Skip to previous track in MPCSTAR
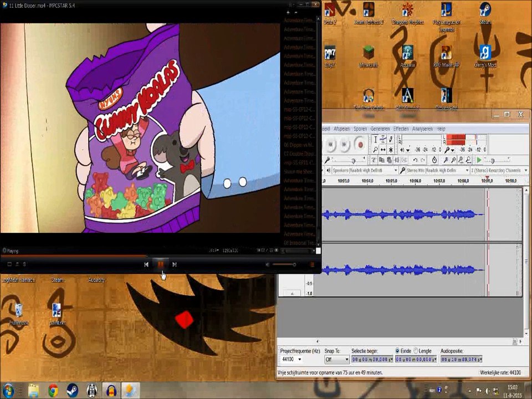Viewport: 532px width, 399px height. (146, 264)
